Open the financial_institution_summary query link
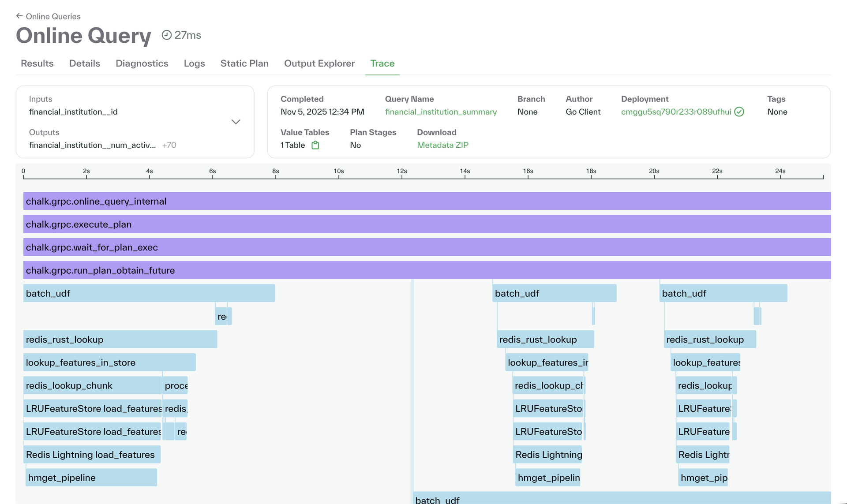 (x=441, y=112)
